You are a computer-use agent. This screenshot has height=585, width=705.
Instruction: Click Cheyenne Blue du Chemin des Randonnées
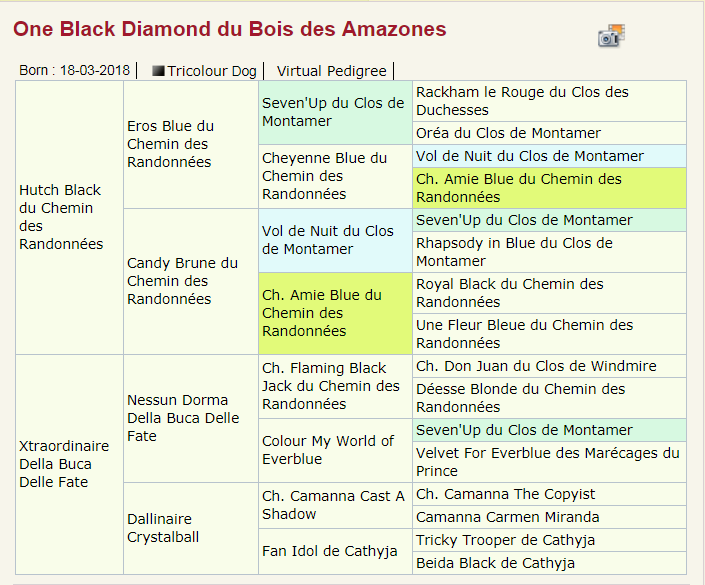pos(324,176)
